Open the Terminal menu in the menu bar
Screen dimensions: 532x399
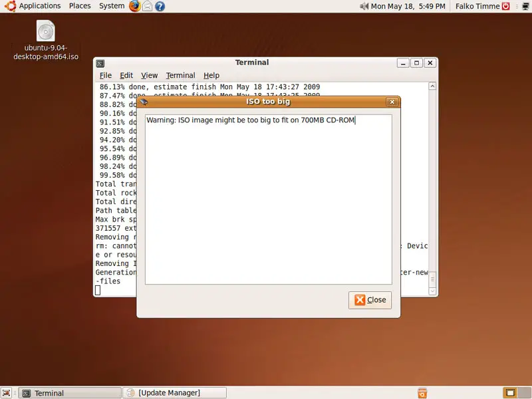(180, 75)
